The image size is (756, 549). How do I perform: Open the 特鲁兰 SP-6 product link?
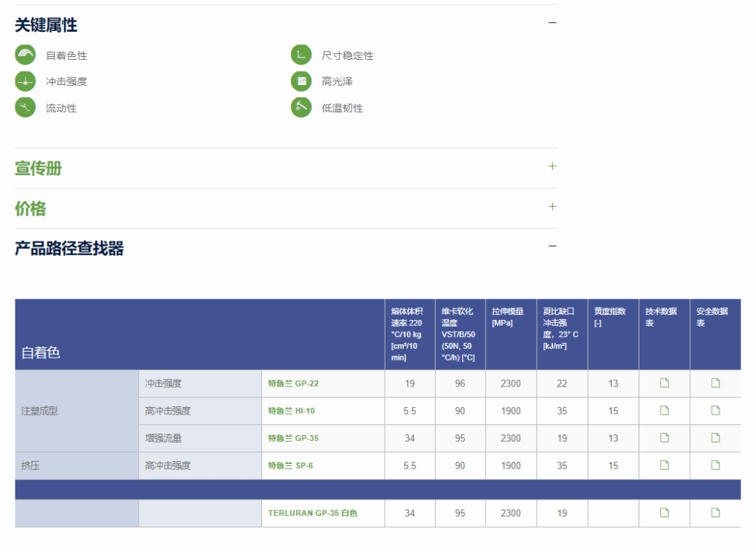click(x=290, y=466)
